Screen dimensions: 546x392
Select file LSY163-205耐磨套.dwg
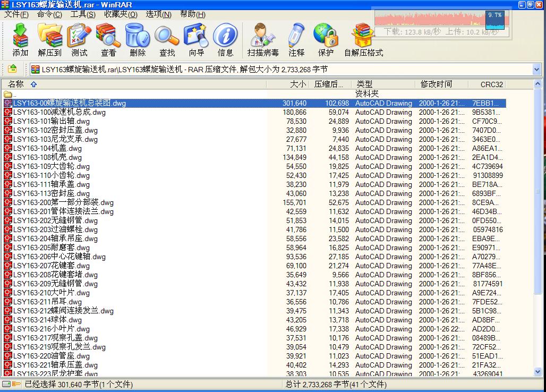tap(254, 248)
